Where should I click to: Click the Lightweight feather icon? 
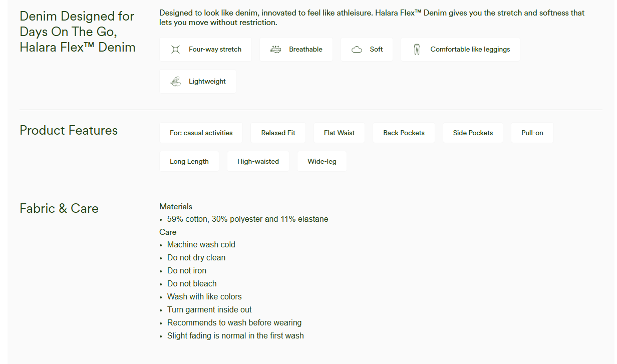click(x=175, y=82)
